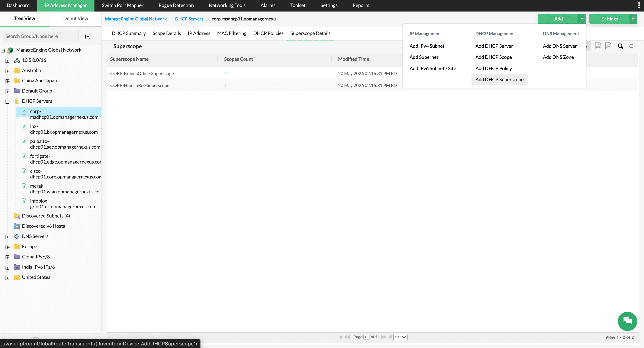Image resolution: width=644 pixels, height=348 pixels.
Task: Select the United States tree item
Action: 36,277
